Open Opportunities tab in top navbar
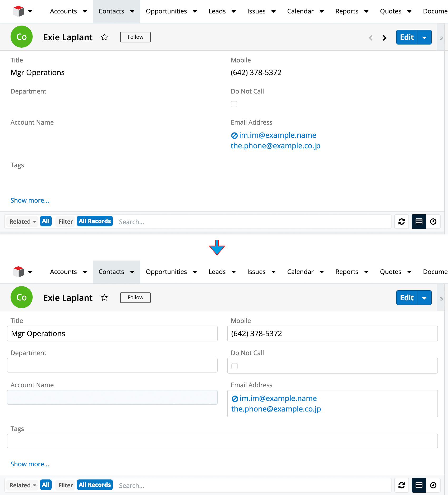The width and height of the screenshot is (448, 495). [x=166, y=11]
